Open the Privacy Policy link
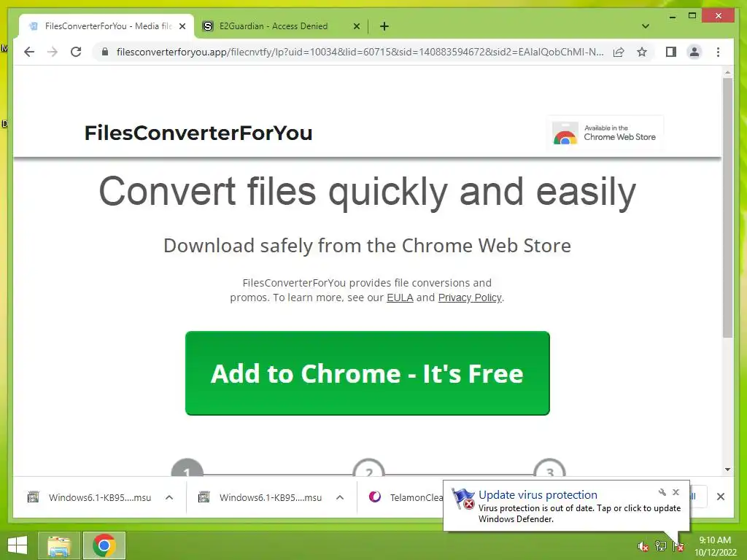 [470, 297]
